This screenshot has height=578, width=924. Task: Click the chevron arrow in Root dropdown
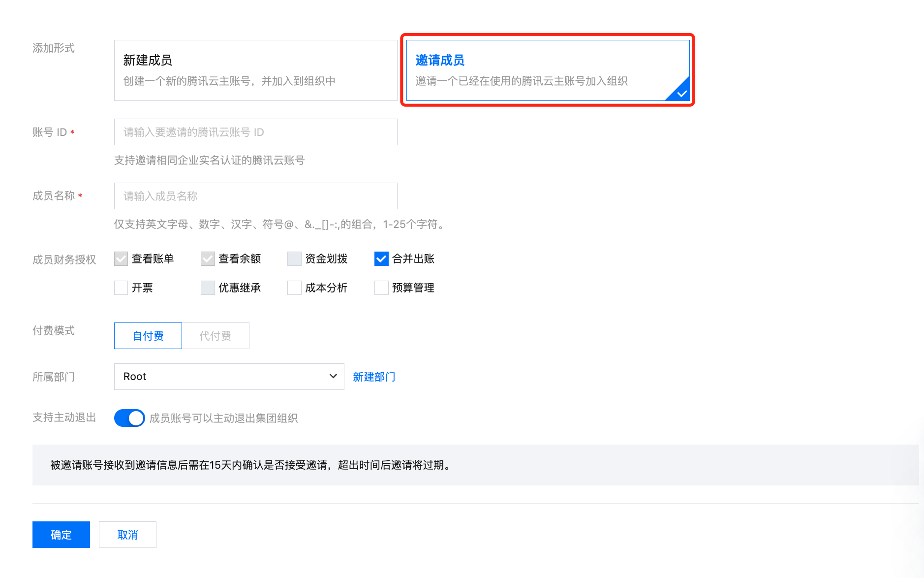333,376
